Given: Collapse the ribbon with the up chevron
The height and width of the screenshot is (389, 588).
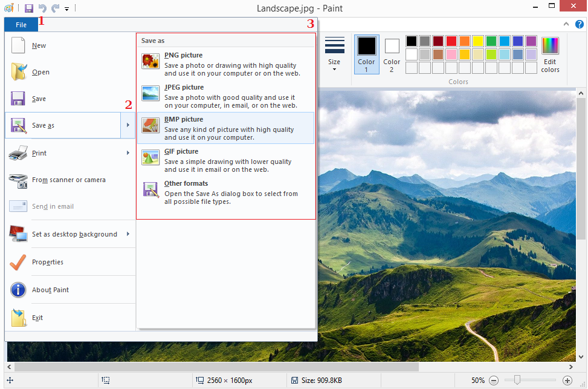Looking at the screenshot, I should [x=566, y=24].
